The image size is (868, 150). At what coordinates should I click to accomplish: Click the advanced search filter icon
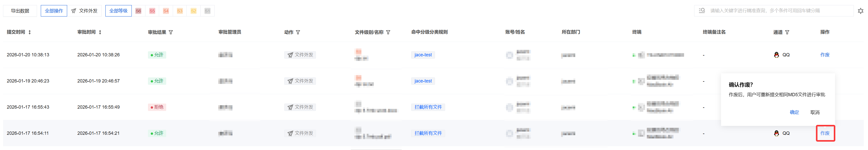pyautogui.click(x=702, y=11)
